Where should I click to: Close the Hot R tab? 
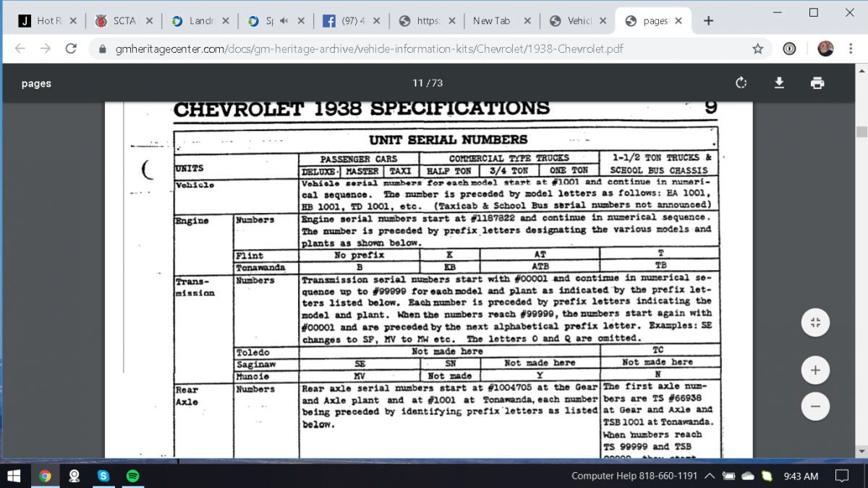[72, 21]
